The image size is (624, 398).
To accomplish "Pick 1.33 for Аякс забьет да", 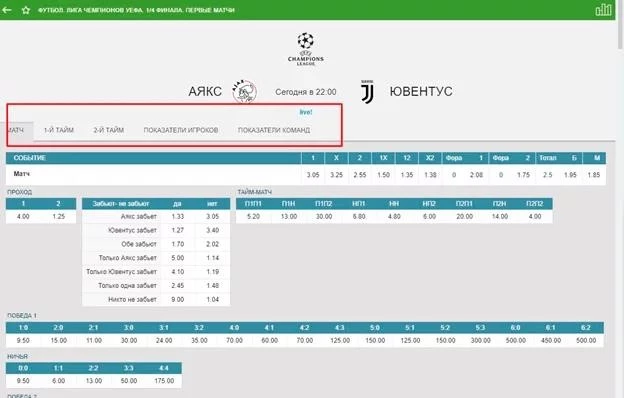I will tap(177, 217).
